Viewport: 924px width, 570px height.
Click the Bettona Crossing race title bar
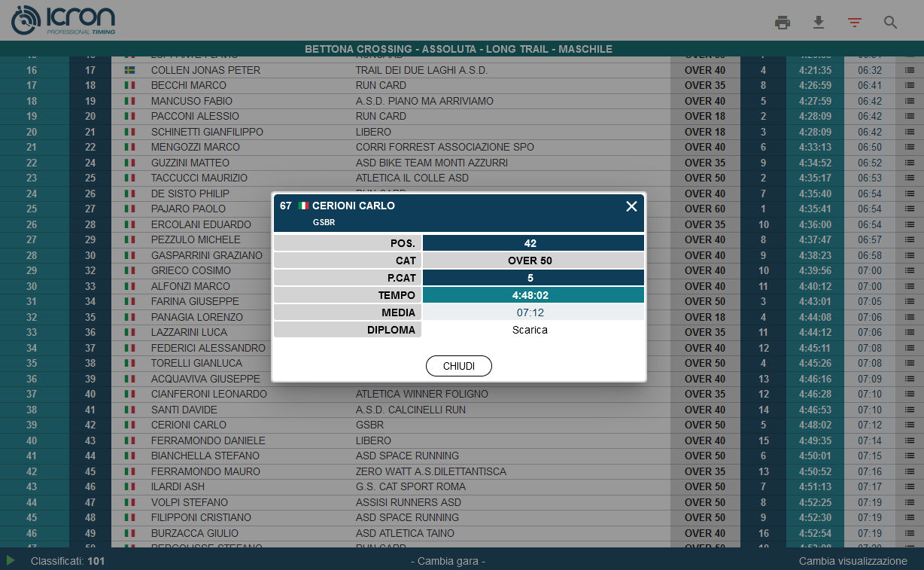(458, 49)
